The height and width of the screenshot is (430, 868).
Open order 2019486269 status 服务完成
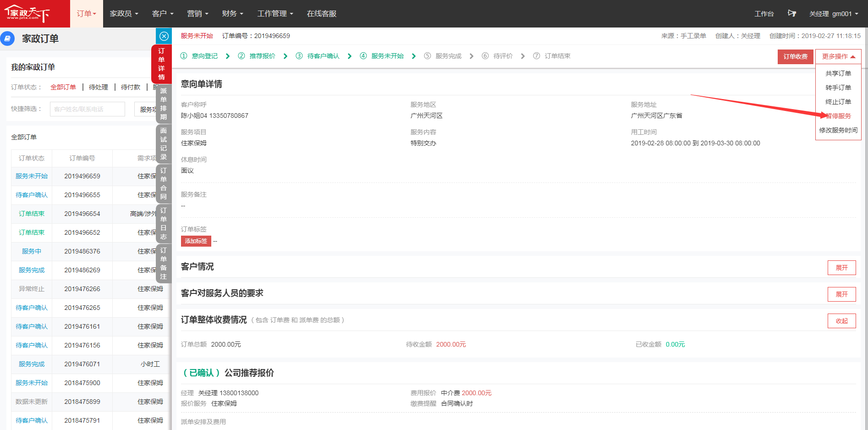(32, 270)
